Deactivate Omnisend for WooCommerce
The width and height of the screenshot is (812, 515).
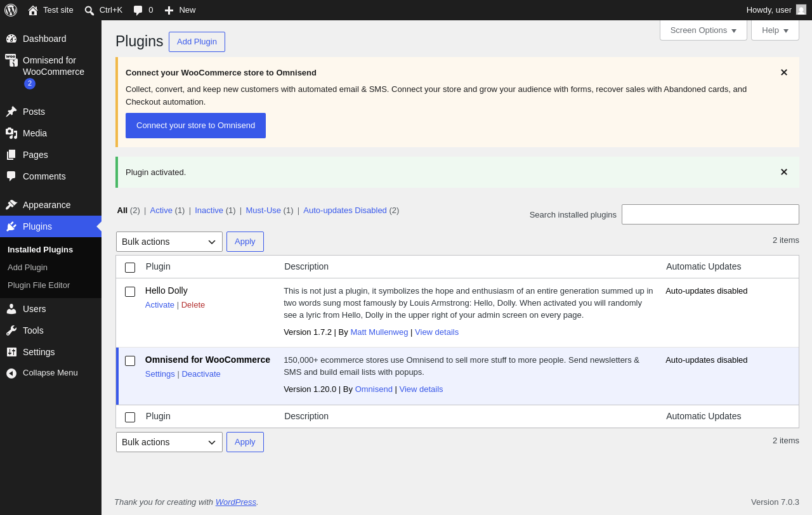click(201, 374)
